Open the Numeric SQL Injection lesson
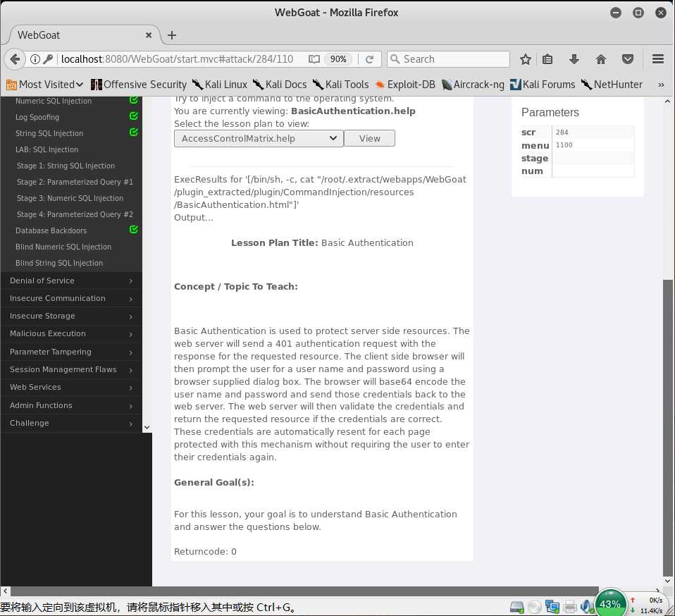This screenshot has width=675, height=616. pos(54,101)
